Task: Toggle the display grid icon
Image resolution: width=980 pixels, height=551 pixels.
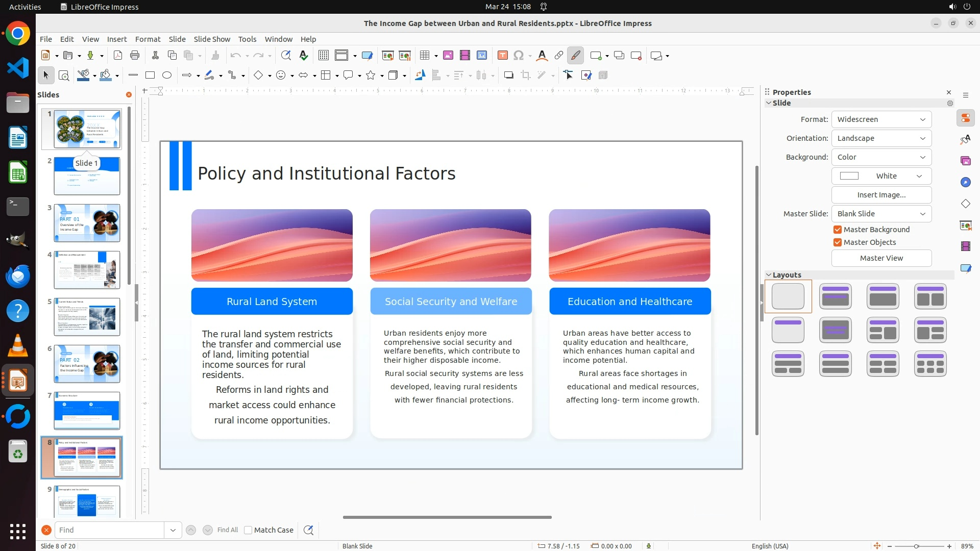Action: [x=323, y=56]
